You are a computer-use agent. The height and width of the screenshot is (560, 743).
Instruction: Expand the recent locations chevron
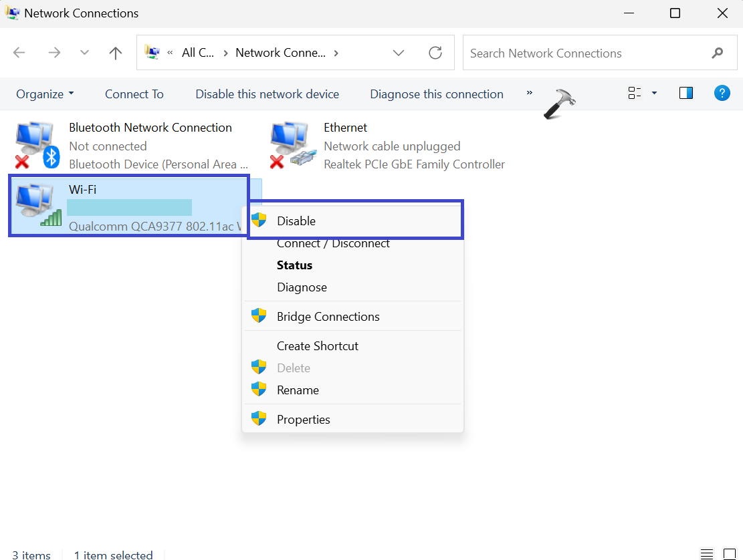point(84,53)
